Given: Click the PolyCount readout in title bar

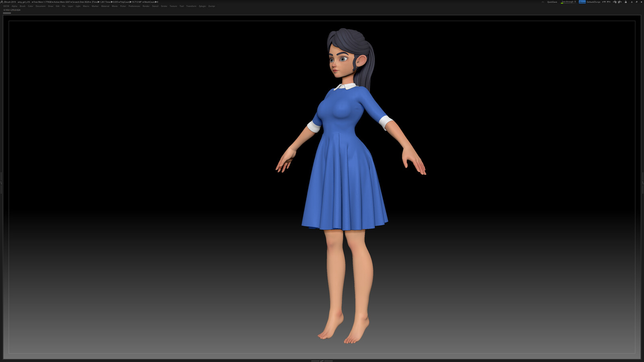Looking at the screenshot, I should tap(131, 2).
